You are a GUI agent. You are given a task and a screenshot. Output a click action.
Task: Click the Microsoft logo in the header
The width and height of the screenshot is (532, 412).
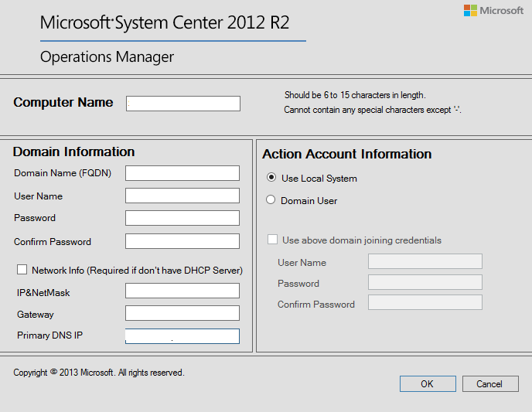click(493, 11)
